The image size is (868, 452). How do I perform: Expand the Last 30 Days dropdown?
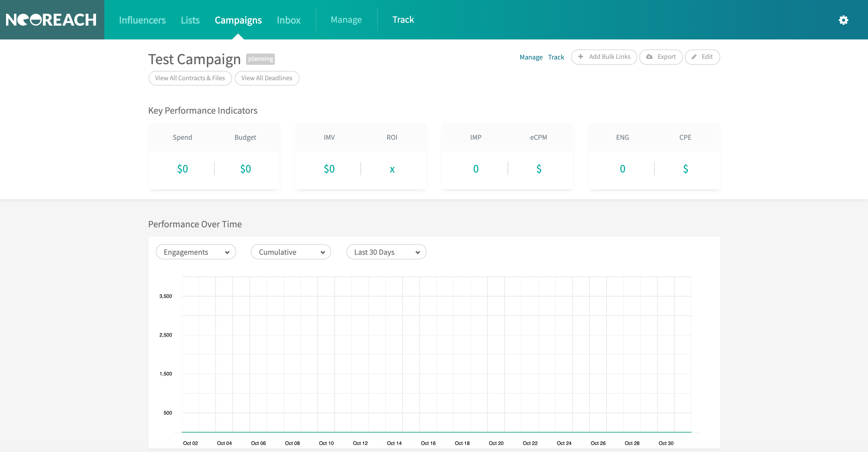tap(386, 252)
